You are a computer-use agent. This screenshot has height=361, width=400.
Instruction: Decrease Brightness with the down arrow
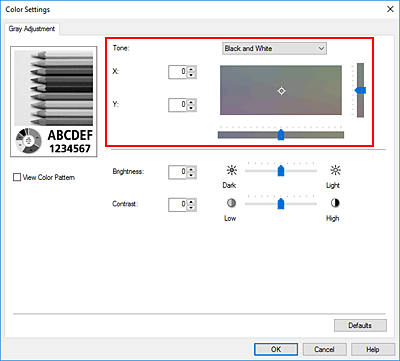[191, 175]
